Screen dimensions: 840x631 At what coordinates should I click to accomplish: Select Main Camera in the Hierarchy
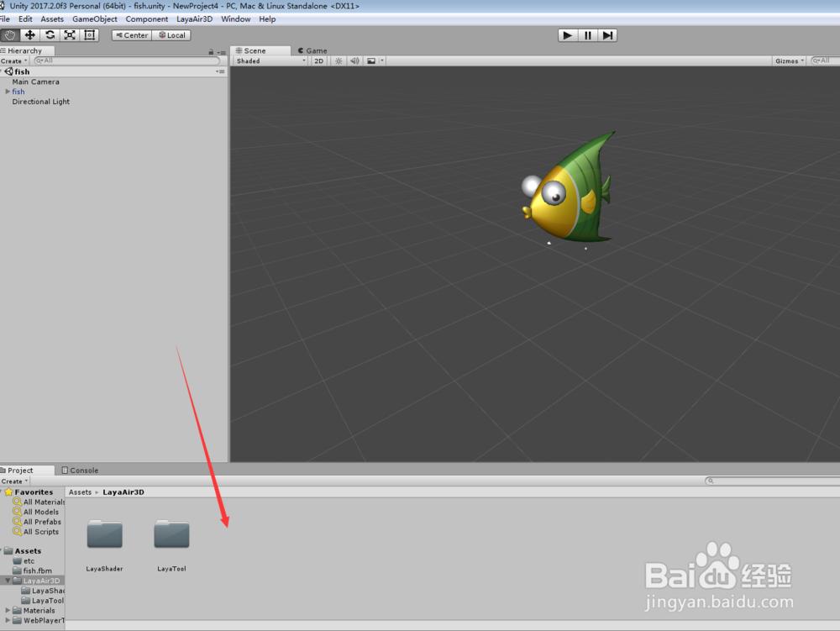(x=35, y=82)
